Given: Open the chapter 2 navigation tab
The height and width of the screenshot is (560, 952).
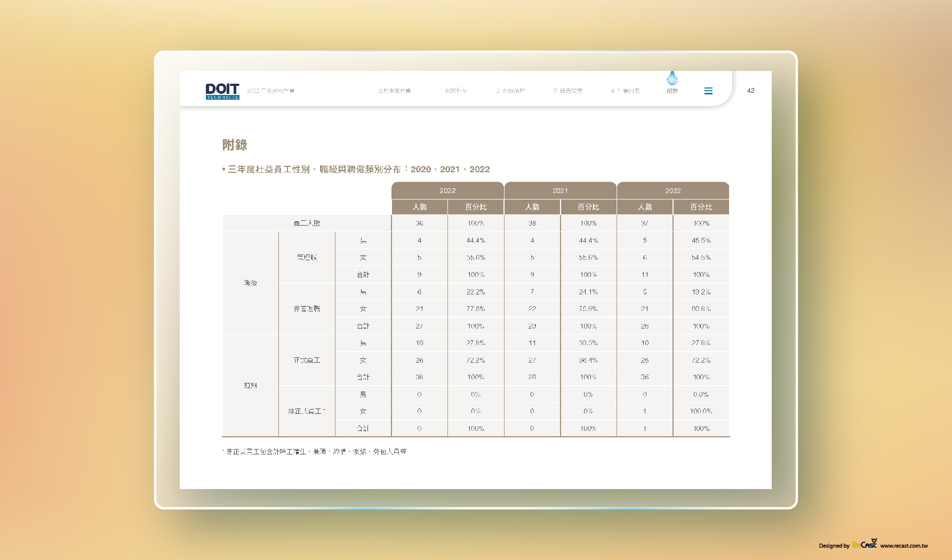Looking at the screenshot, I should (x=510, y=91).
